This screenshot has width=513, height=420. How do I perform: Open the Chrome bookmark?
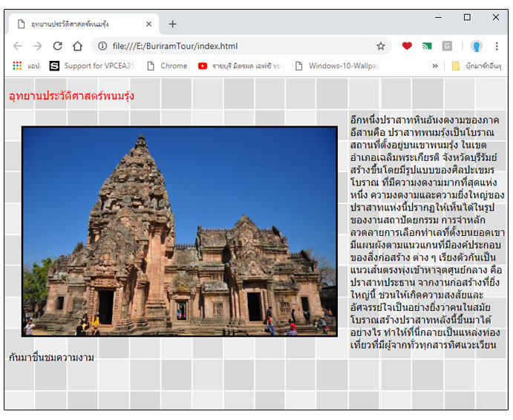pyautogui.click(x=167, y=66)
